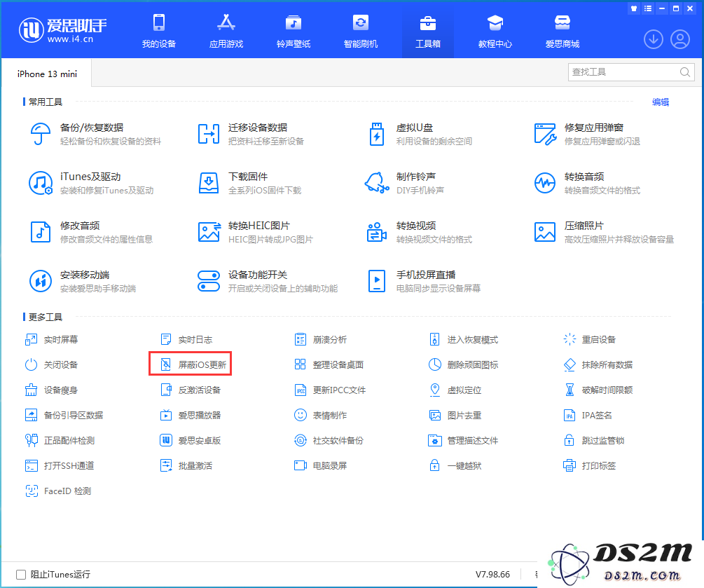Viewport: 704px width, 588px height.
Task: Open 虚拟U盘 icon
Action: (377, 134)
